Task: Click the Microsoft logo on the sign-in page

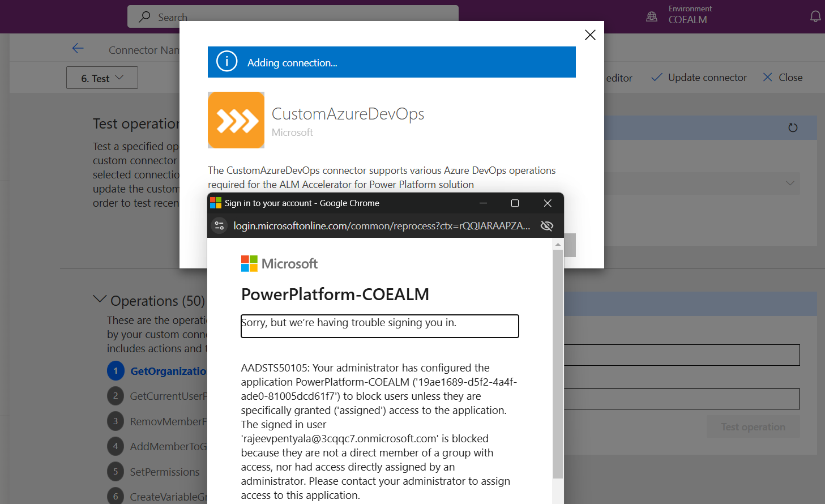Action: (x=248, y=263)
